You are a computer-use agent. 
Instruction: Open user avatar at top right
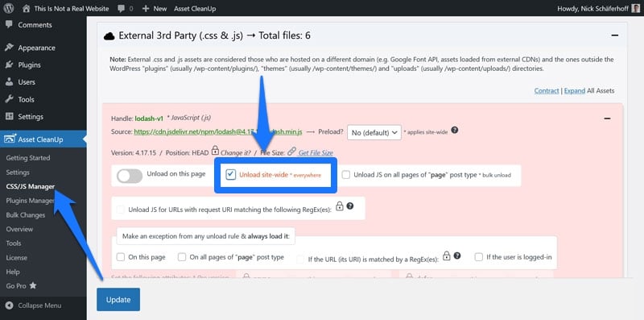tap(635, 8)
